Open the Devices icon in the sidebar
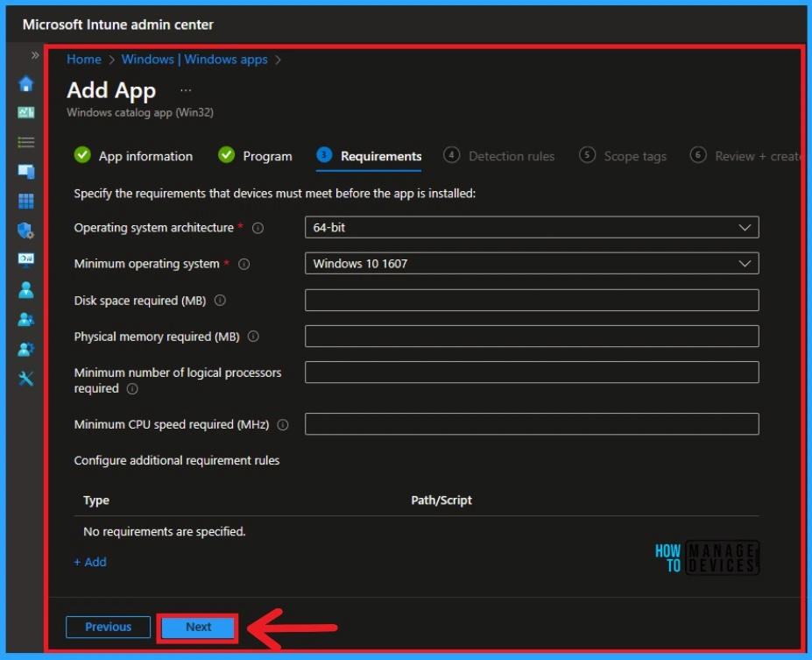 coord(26,172)
